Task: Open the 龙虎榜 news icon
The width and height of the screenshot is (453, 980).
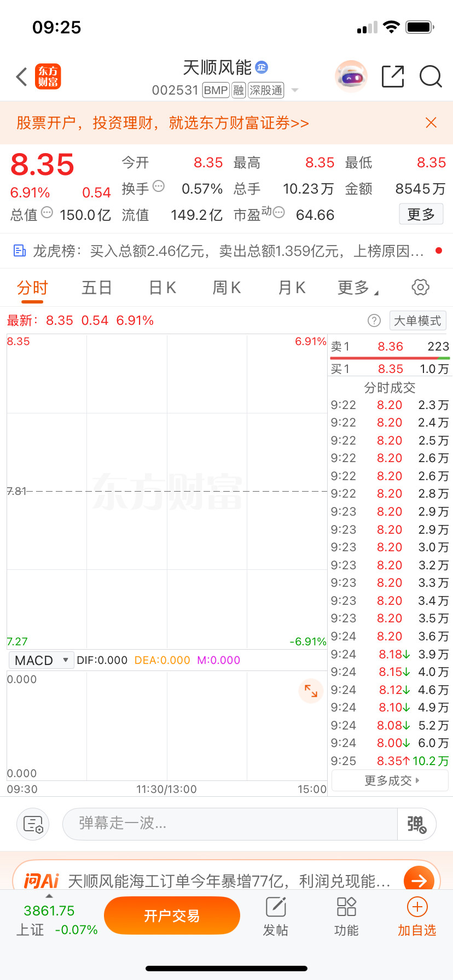Action: [20, 251]
